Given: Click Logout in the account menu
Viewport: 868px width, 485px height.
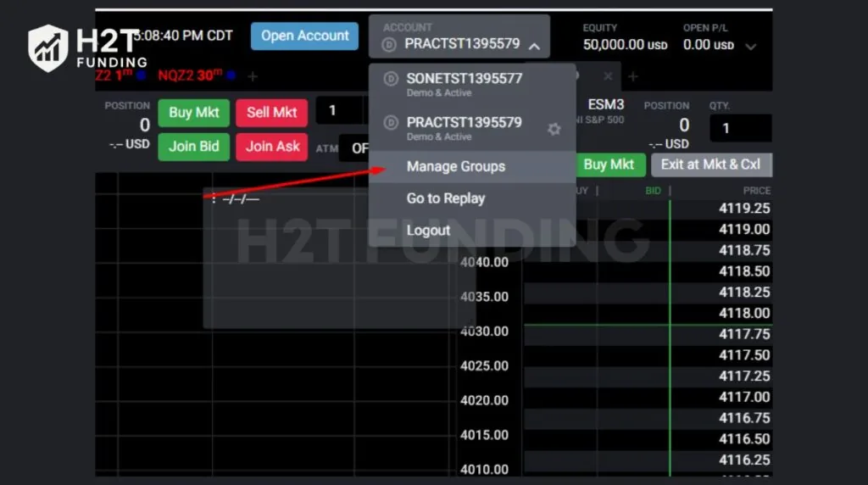Looking at the screenshot, I should [x=471, y=231].
